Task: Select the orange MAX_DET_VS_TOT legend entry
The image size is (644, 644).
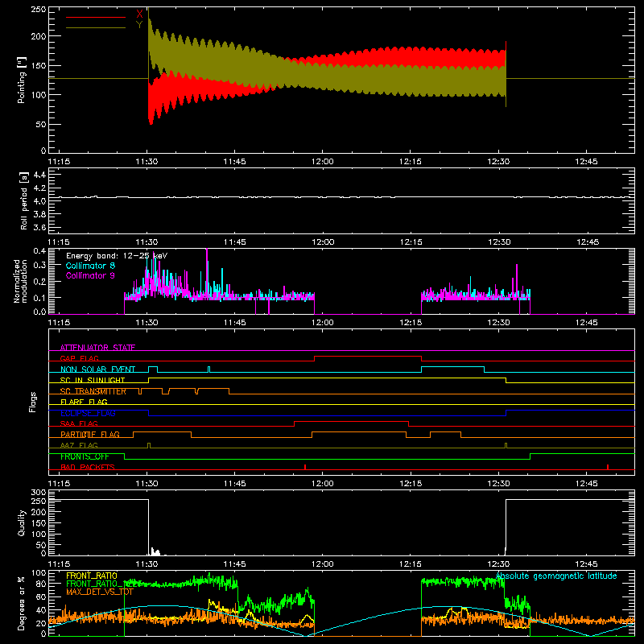Action: tap(100, 592)
